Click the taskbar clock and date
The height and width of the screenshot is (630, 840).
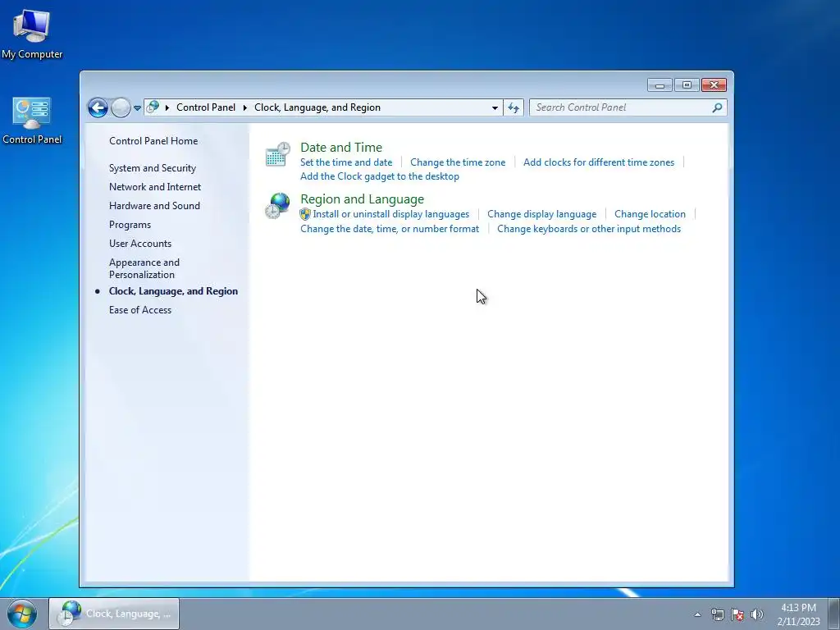click(x=798, y=614)
